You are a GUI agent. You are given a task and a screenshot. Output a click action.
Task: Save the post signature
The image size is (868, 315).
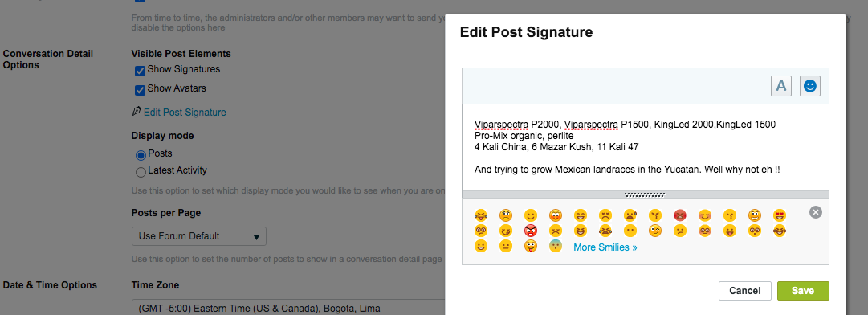point(803,291)
